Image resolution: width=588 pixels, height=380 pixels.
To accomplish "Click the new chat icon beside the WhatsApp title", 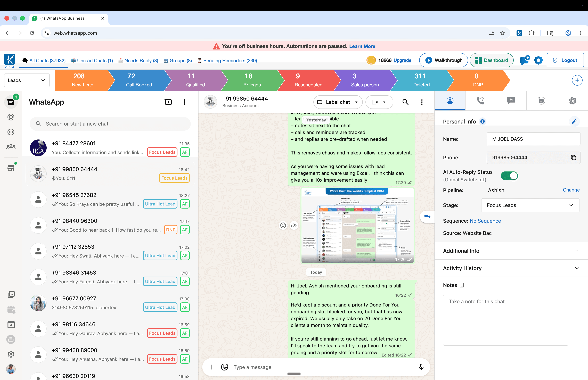I will [x=168, y=102].
